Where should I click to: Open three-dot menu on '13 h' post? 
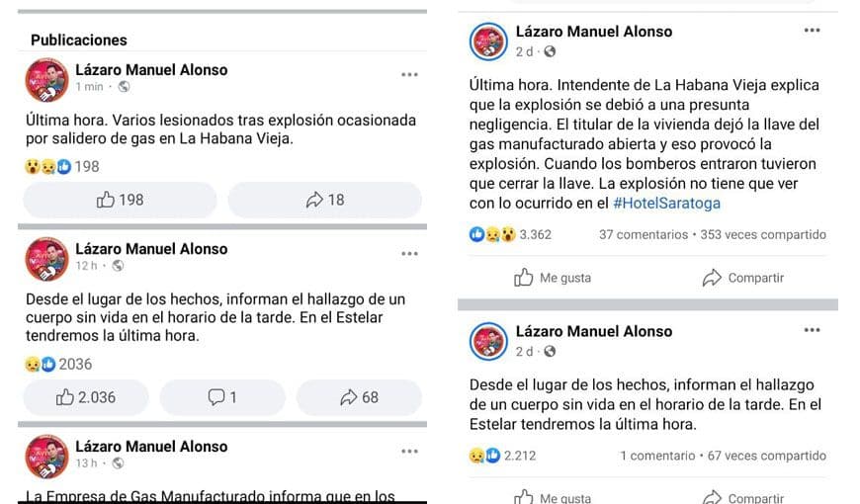(x=409, y=452)
